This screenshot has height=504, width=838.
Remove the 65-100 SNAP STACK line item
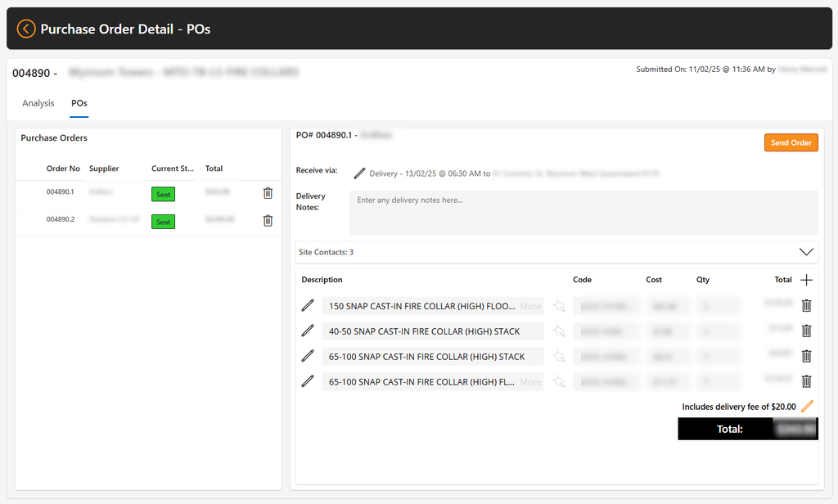[806, 356]
